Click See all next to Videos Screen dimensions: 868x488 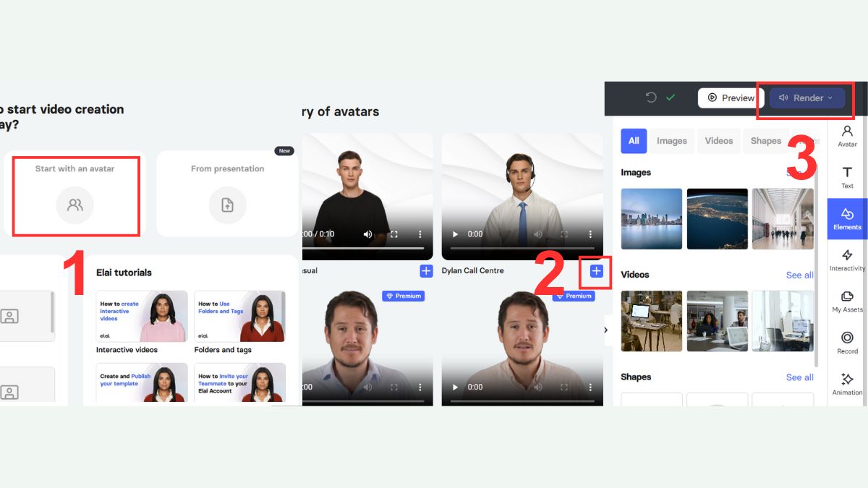(x=799, y=275)
